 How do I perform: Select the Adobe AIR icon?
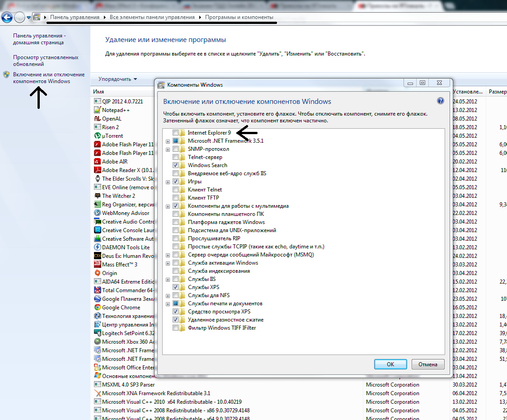click(97, 162)
